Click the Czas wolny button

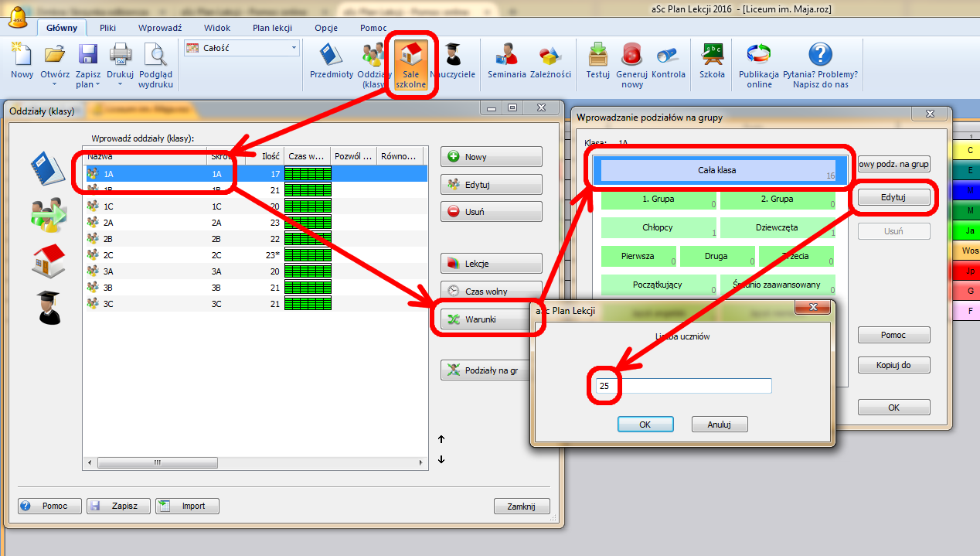pos(492,292)
